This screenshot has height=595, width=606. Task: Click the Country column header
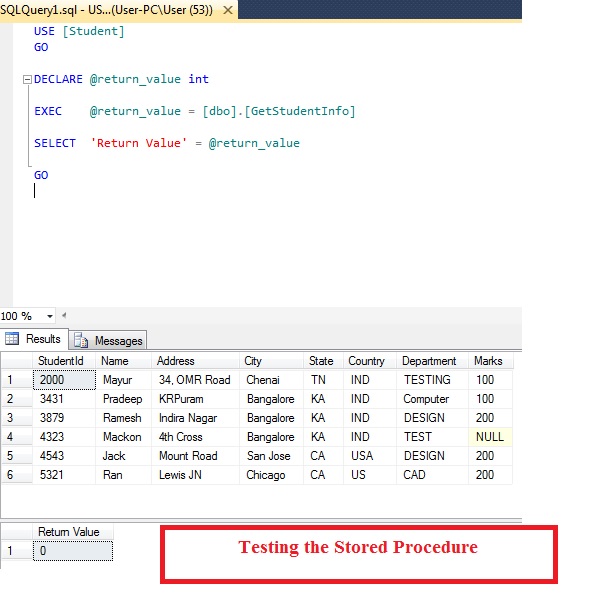click(x=370, y=361)
